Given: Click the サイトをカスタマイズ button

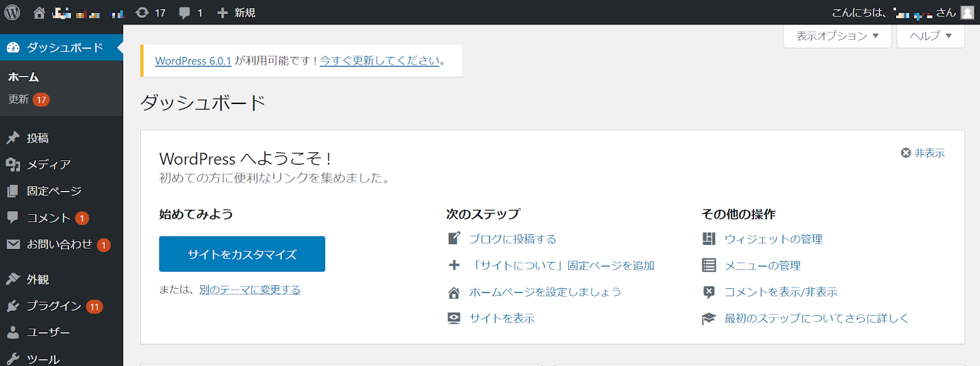Looking at the screenshot, I should tap(242, 254).
